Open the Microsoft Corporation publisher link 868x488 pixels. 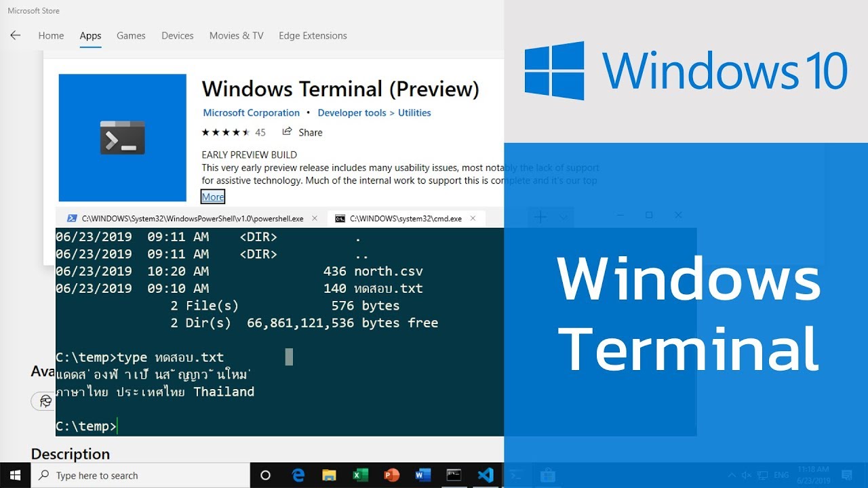pyautogui.click(x=251, y=113)
